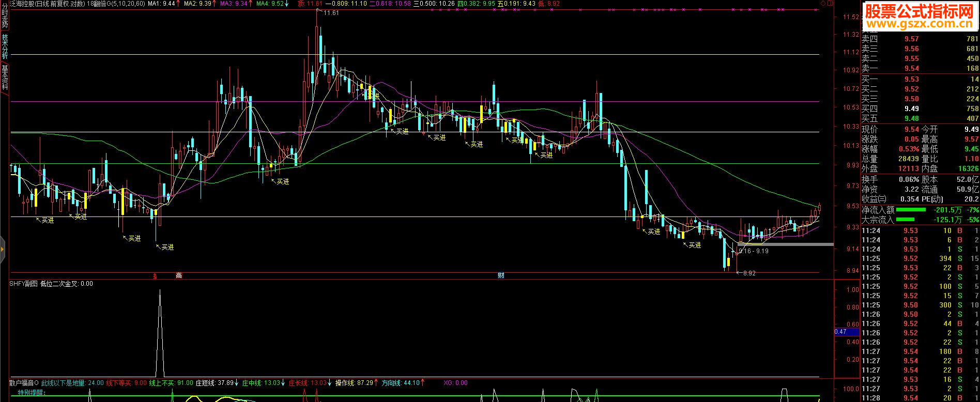Click the 财 financial marker below the chart

501,275
